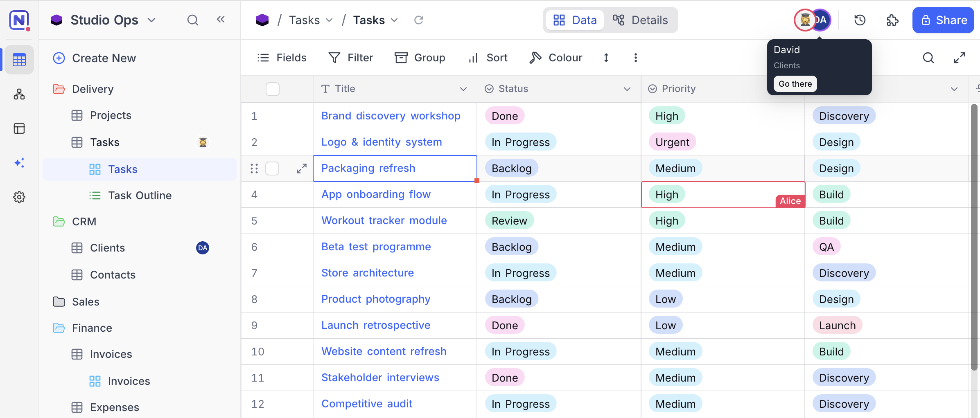Open the Filter toolbar menu
The image size is (980, 418).
(x=351, y=58)
